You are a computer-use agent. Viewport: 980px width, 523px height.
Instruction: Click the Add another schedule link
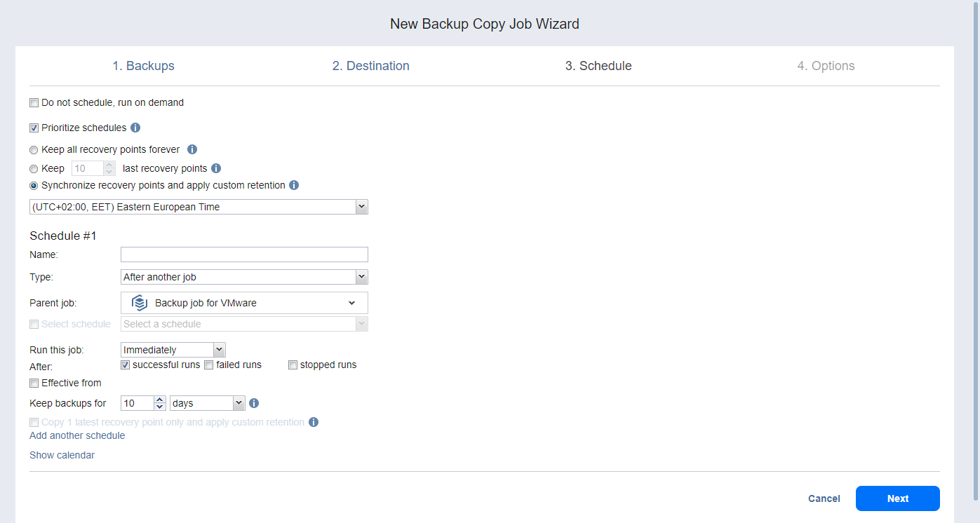tap(77, 435)
